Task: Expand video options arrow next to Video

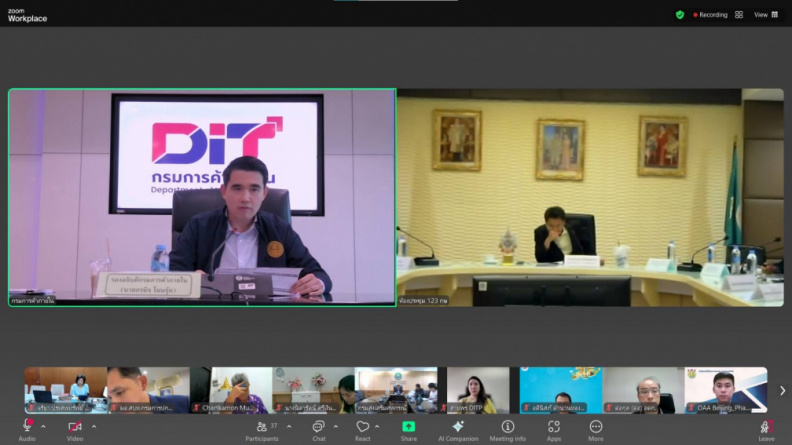Action: 94,427
